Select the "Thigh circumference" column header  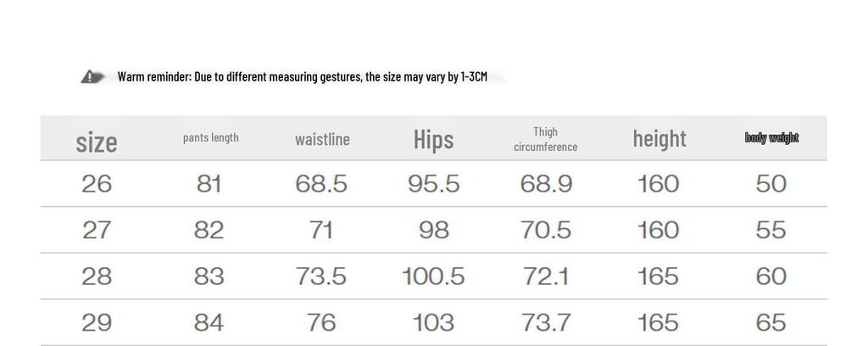545,139
